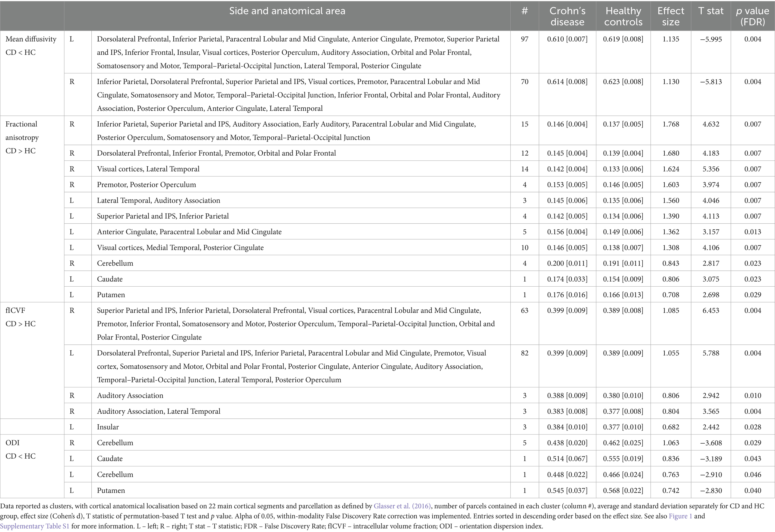The height and width of the screenshot is (532, 775).
Task: Click the effect size value 1.135
Action: pos(671,39)
